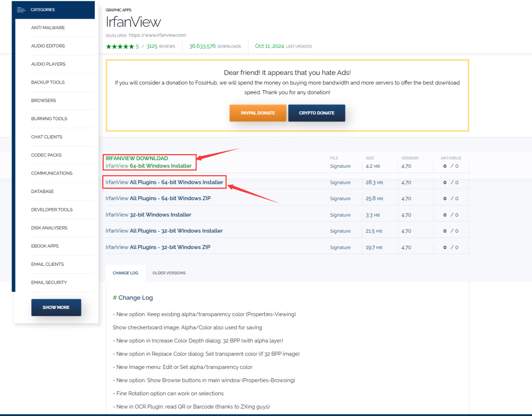
Task: Click the Categories hamburger menu icon
Action: 21,10
